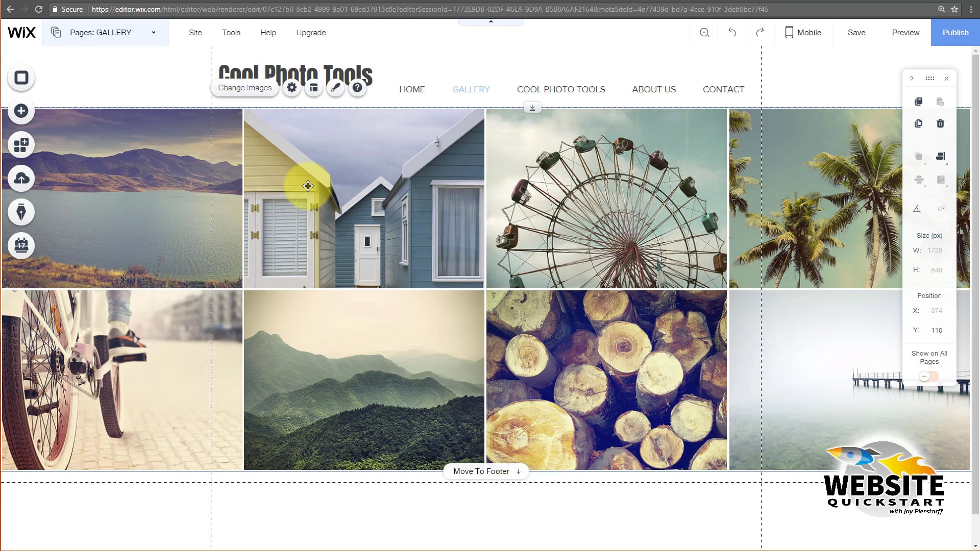
Task: Select the pencil Design icon above the gallery
Action: (335, 87)
